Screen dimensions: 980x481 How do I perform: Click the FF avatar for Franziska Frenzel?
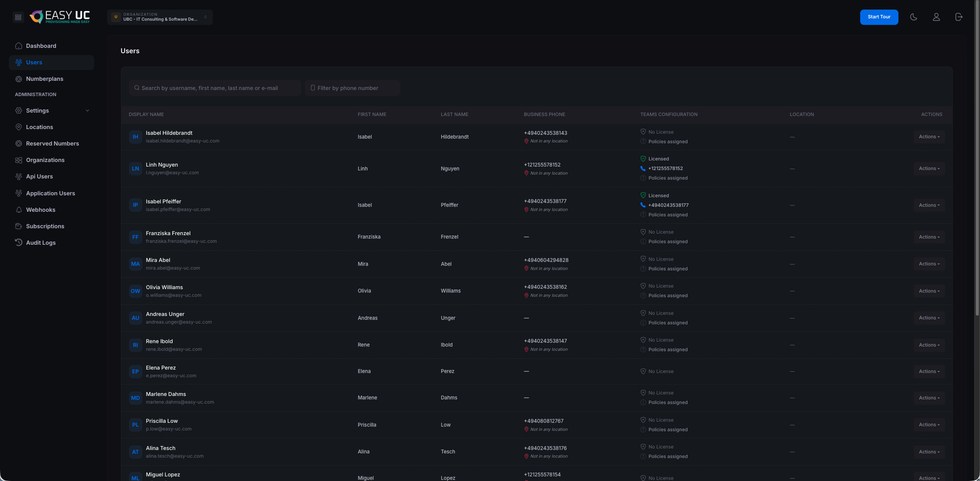pyautogui.click(x=136, y=237)
